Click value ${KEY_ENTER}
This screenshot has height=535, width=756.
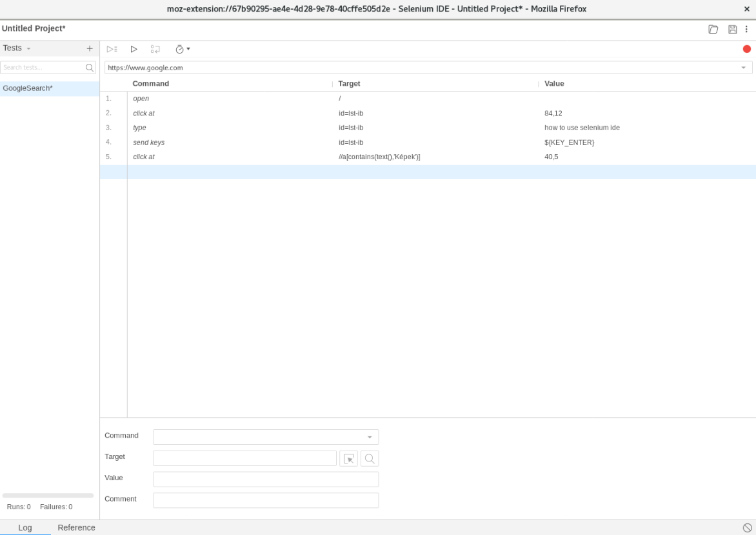pyautogui.click(x=569, y=142)
